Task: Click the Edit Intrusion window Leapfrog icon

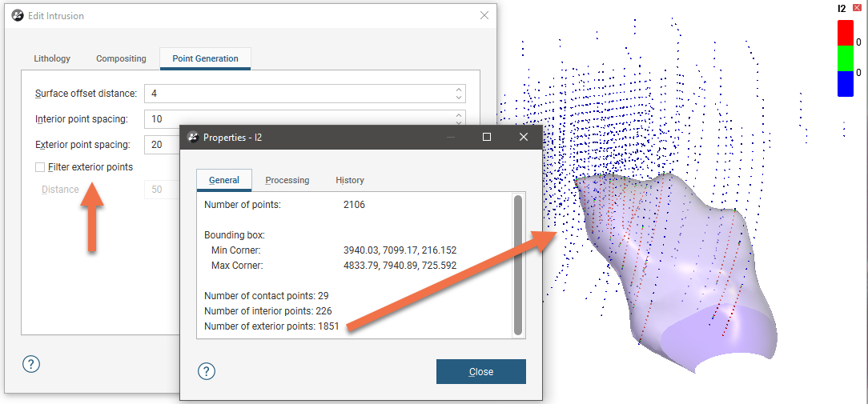Action: tap(17, 15)
